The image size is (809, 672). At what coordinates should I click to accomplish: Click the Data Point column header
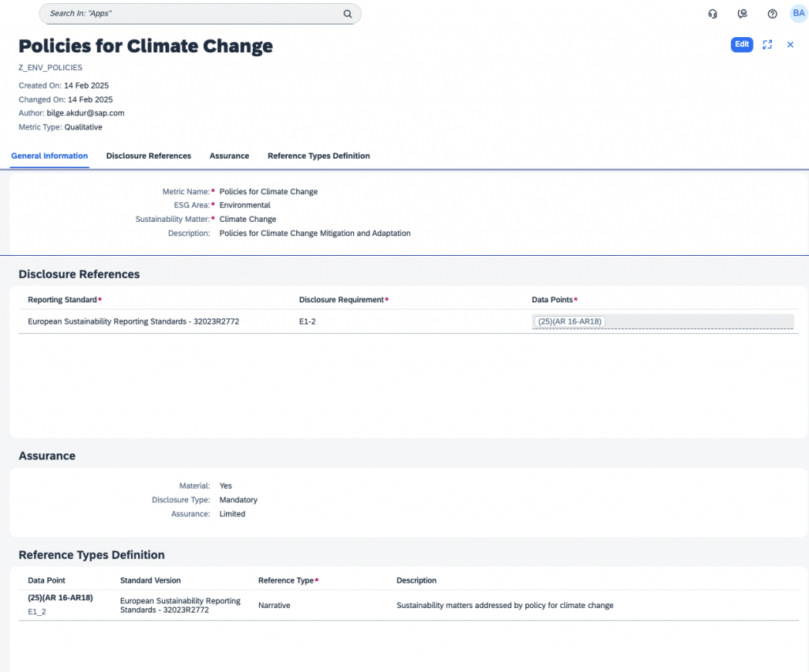pos(47,580)
